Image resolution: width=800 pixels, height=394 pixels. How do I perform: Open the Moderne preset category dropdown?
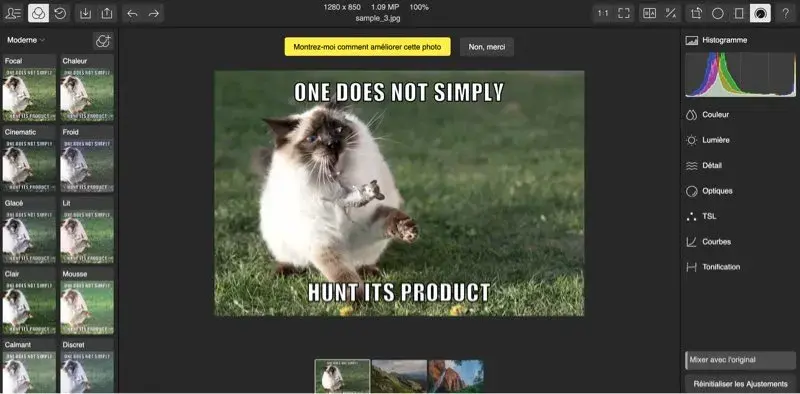[26, 40]
